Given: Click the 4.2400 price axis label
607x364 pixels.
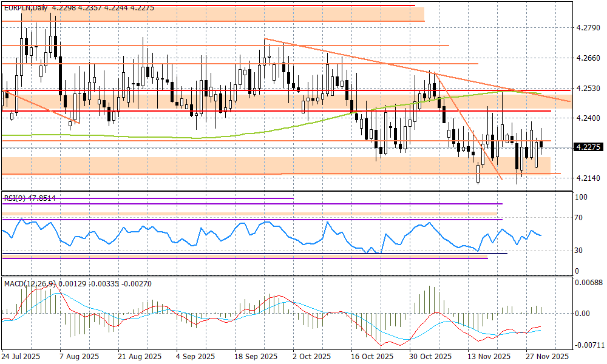Looking at the screenshot, I should 588,118.
